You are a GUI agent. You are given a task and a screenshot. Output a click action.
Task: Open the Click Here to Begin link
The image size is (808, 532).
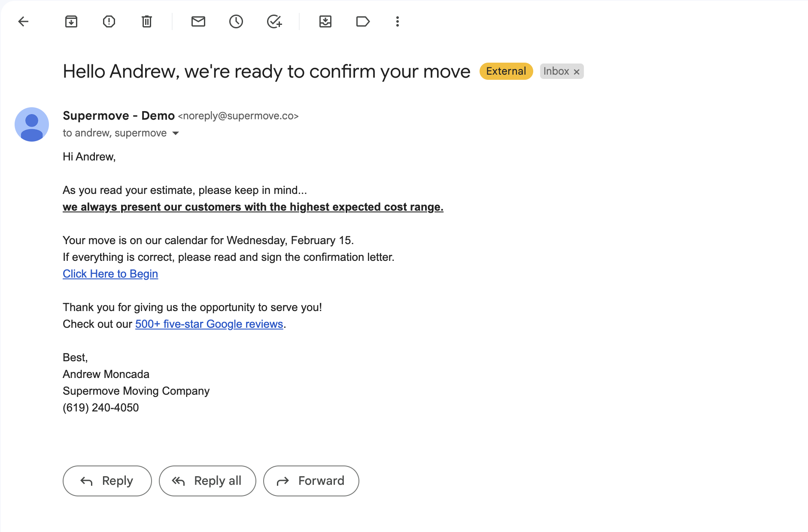pos(110,274)
